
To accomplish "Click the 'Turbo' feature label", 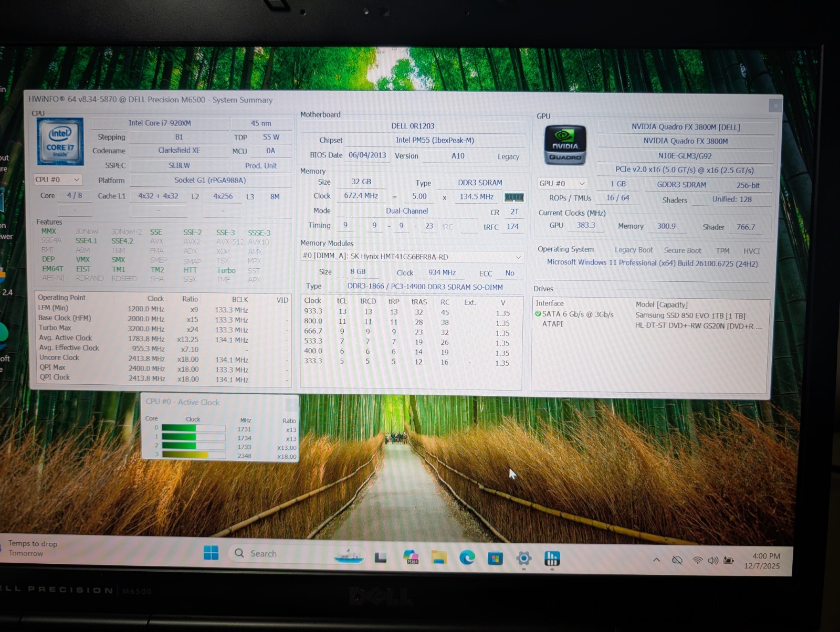I will (x=226, y=270).
